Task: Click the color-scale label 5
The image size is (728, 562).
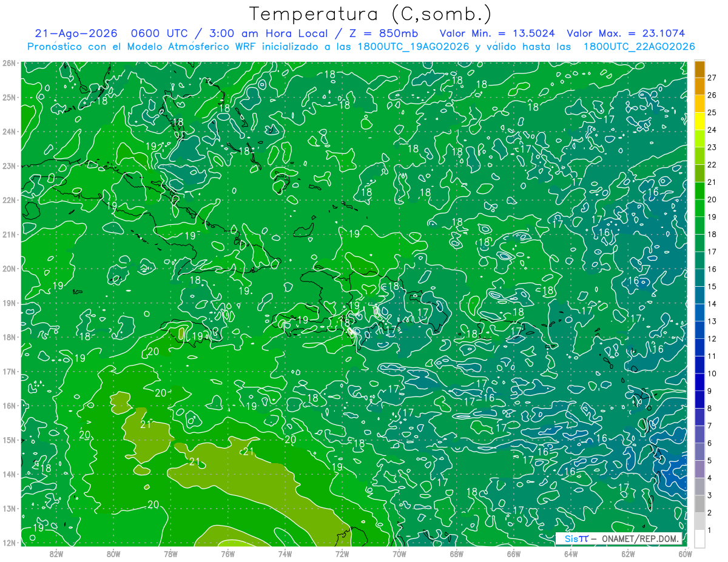Action: (x=711, y=461)
